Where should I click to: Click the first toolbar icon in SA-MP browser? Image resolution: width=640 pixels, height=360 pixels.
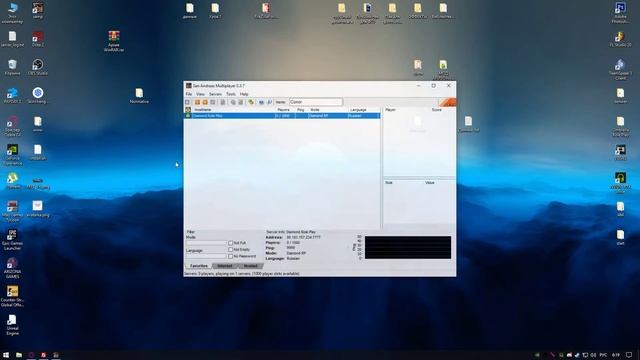[x=188, y=102]
